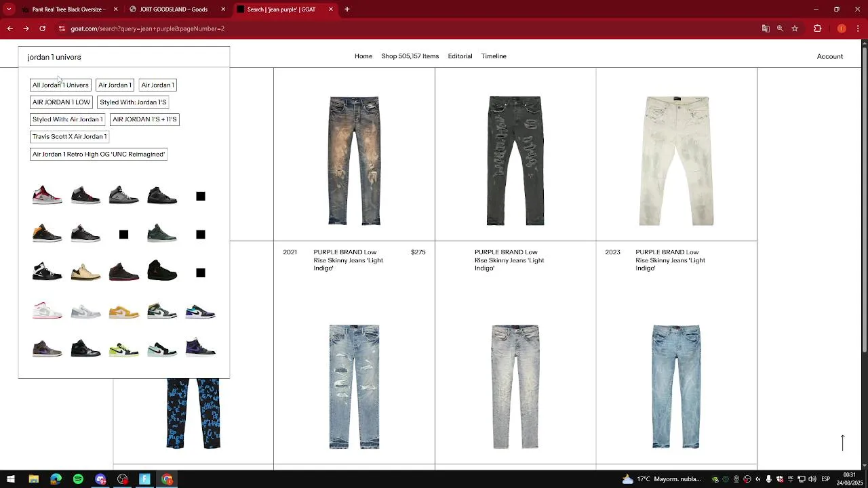Open the pink and white sneaker thumbnail
The image size is (868, 488).
click(47, 311)
